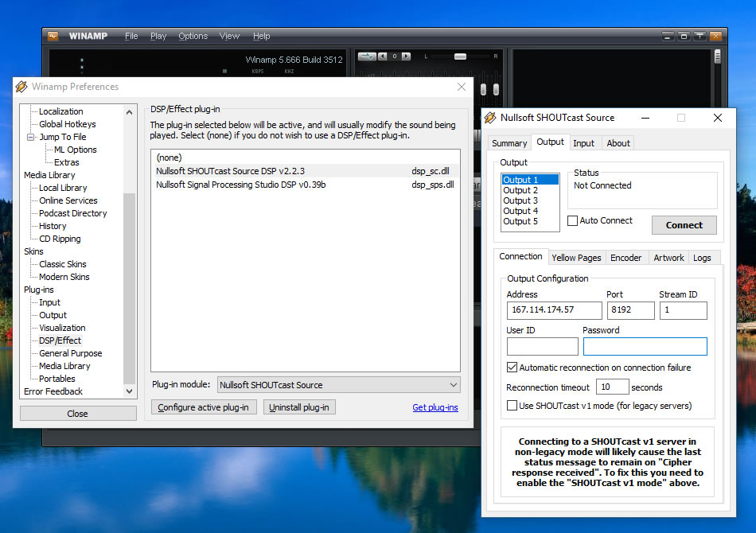Click Configure active plug-in button
The image size is (756, 533).
click(x=204, y=407)
